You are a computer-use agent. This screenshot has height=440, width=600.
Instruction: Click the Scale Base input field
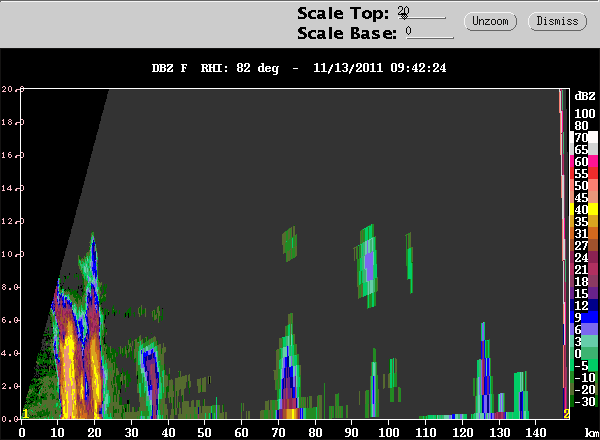[x=429, y=32]
